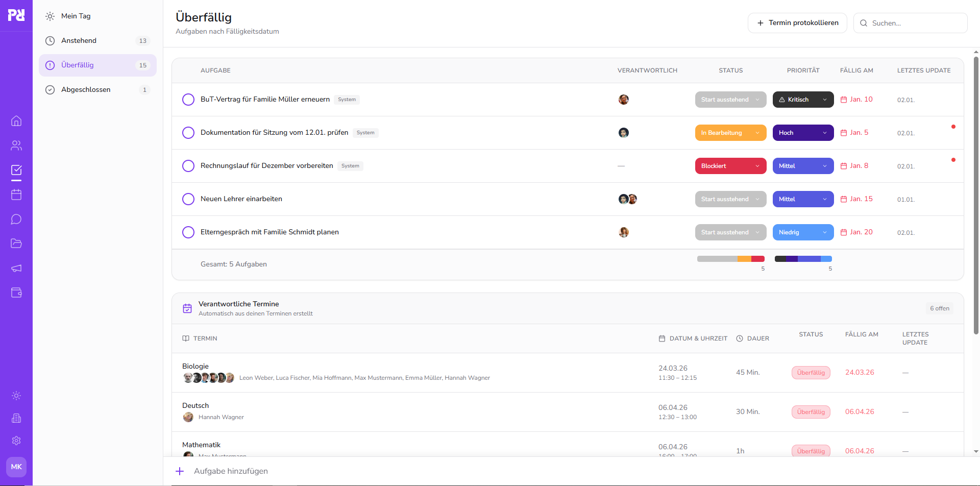This screenshot has height=486, width=980.
Task: Open the people icon in the sidebar
Action: 16,145
